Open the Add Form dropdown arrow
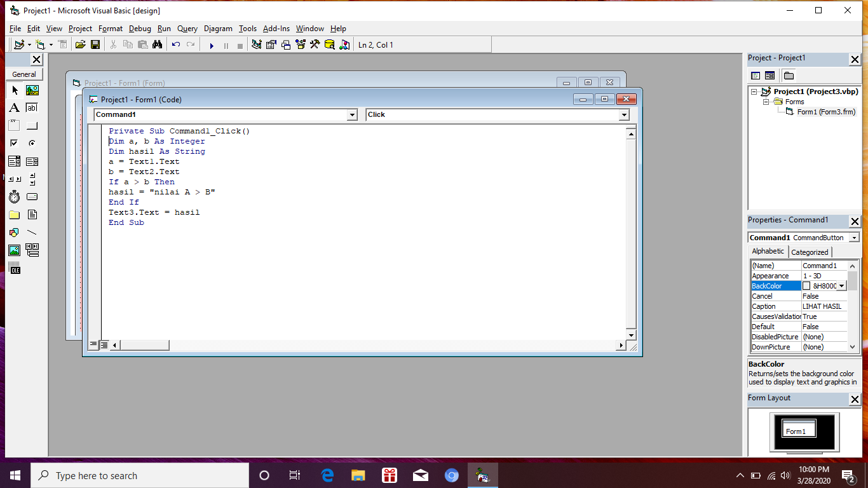Viewport: 868px width, 488px height. [x=51, y=44]
